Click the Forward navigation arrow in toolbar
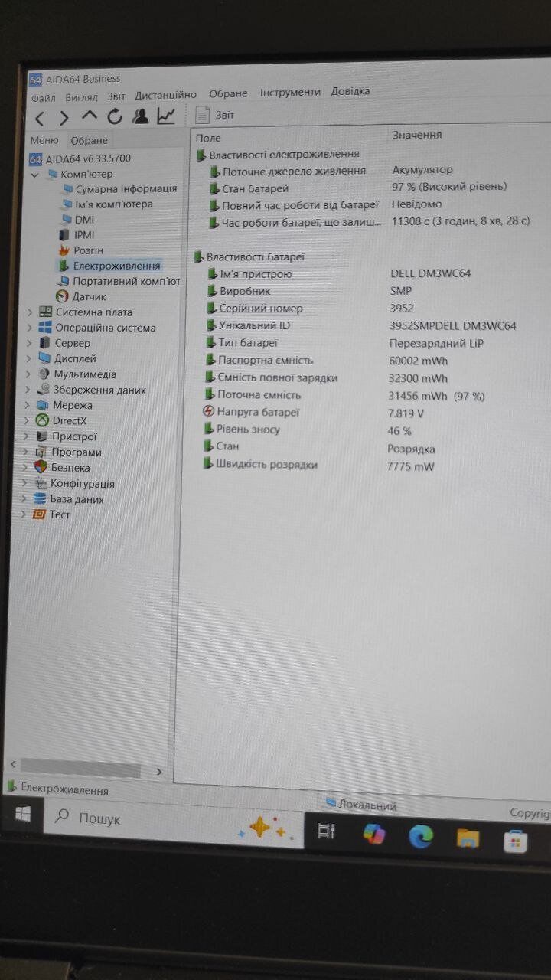 point(64,118)
